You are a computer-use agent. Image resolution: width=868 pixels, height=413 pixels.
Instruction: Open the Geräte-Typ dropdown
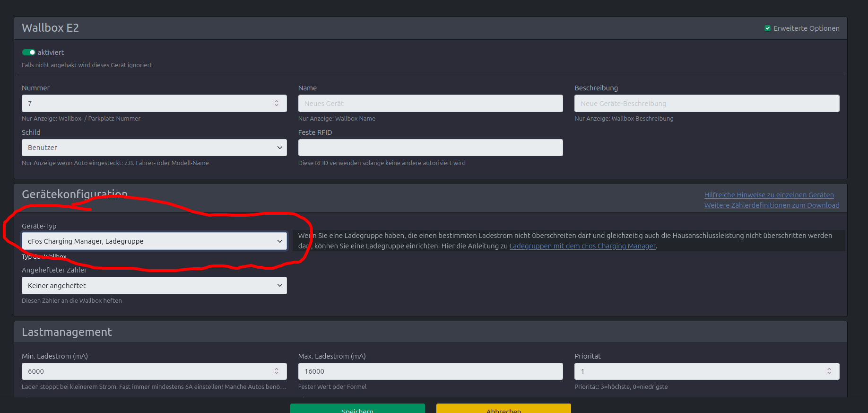point(154,241)
